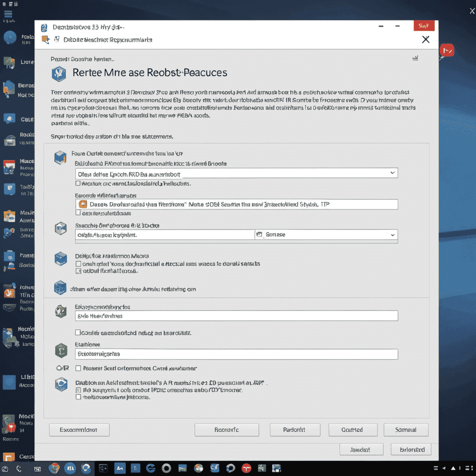
Task: Click the shield icon beside the main heading
Action: [x=59, y=74]
